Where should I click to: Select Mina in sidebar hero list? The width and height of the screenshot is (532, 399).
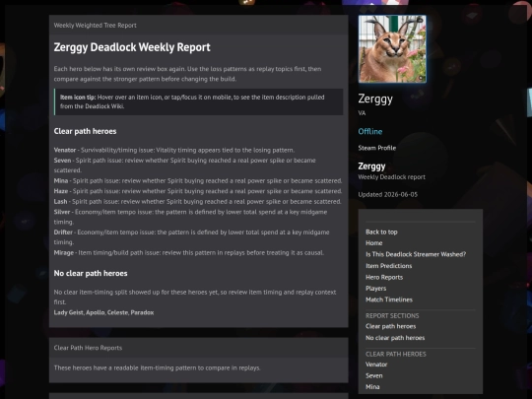[372, 387]
